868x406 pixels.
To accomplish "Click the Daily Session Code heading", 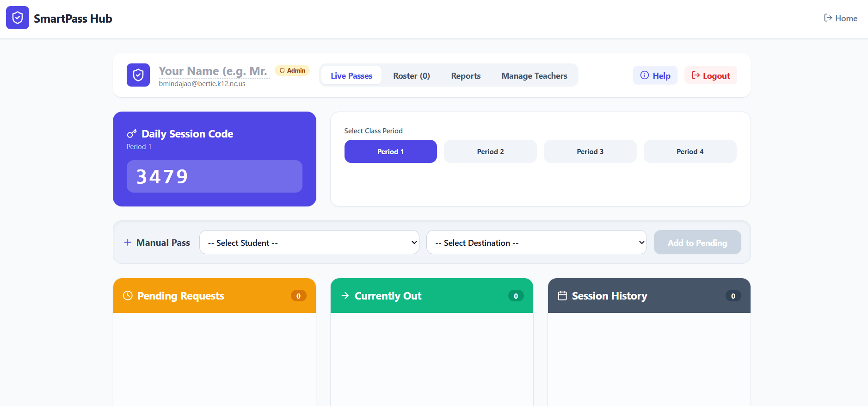I will tap(187, 134).
